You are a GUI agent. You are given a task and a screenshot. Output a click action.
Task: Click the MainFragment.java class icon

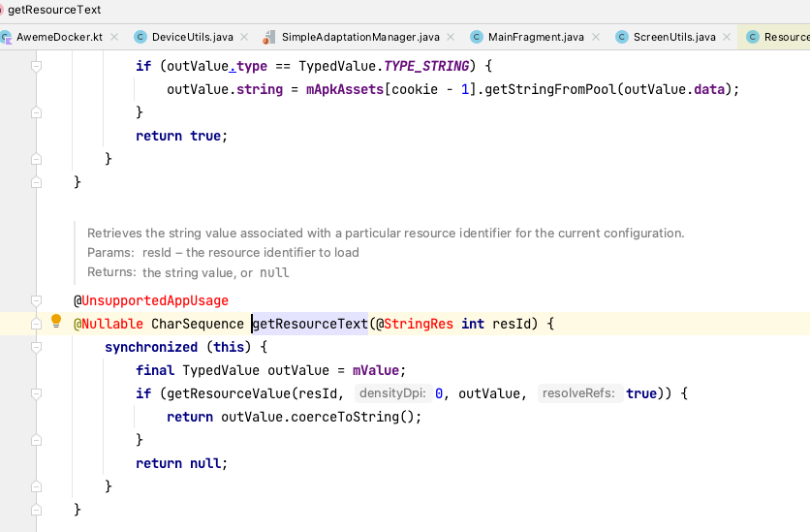pos(477,38)
